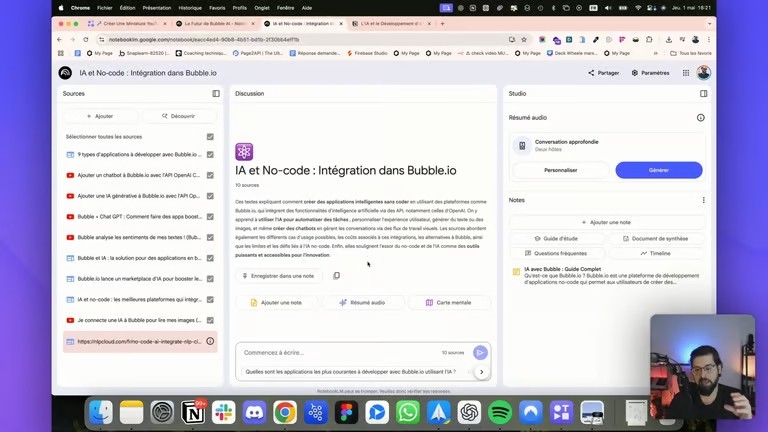Uncheck Bubble + Chat GPT source
Image resolution: width=768 pixels, height=432 pixels.
pyautogui.click(x=210, y=216)
